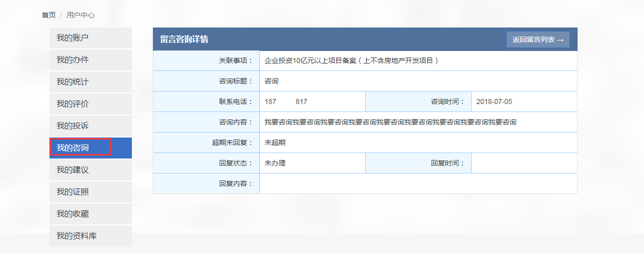The width and height of the screenshot is (644, 253).
Task: Go to 我的收藏 page
Action: coord(90,214)
